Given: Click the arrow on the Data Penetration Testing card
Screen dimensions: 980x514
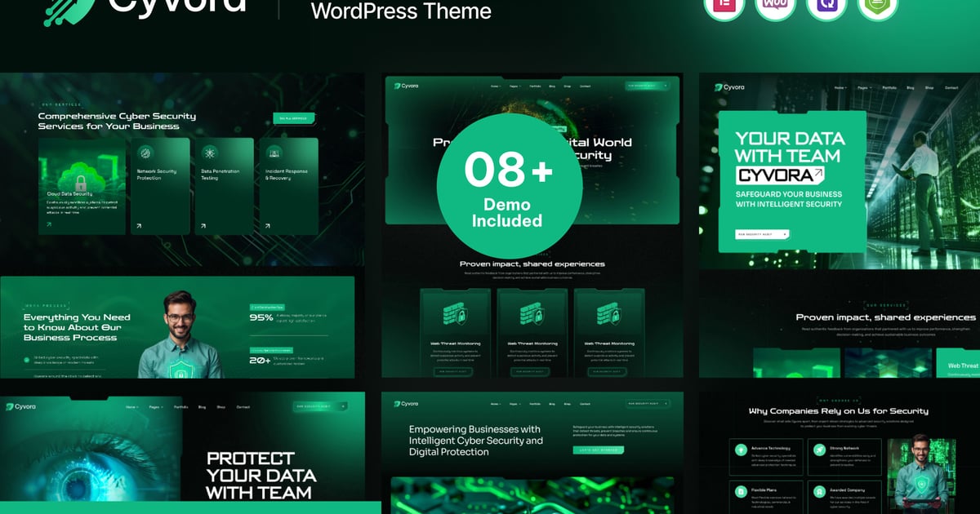Looking at the screenshot, I should coord(203,225).
